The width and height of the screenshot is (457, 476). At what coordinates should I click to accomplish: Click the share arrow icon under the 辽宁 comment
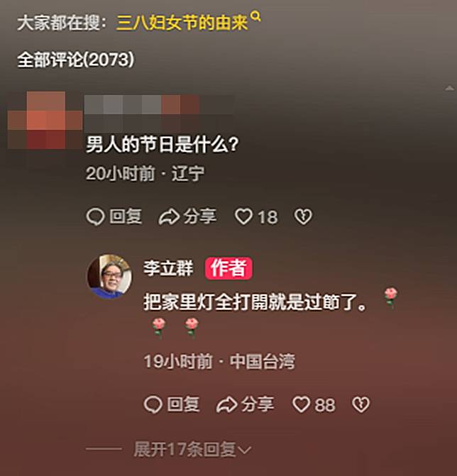[x=169, y=217]
